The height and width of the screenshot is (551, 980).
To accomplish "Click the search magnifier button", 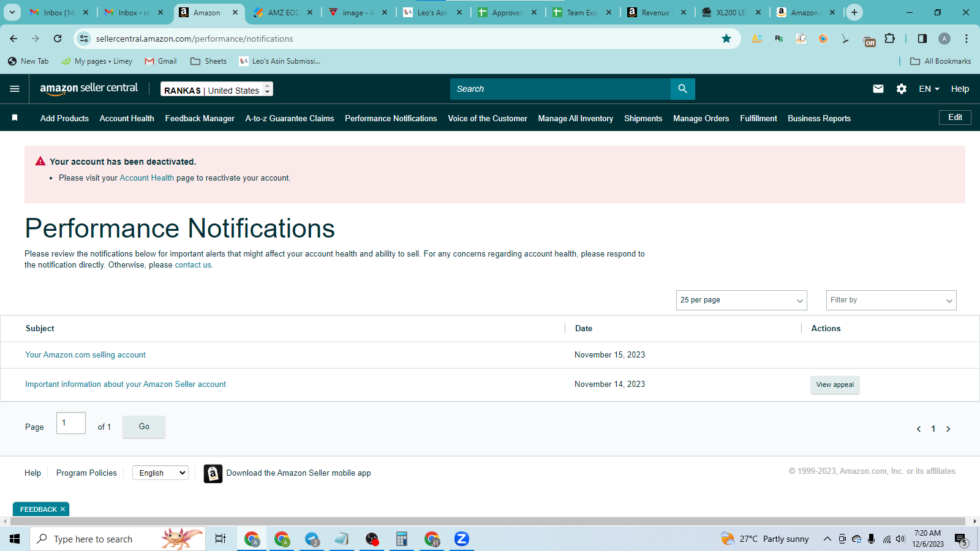I will click(x=682, y=89).
